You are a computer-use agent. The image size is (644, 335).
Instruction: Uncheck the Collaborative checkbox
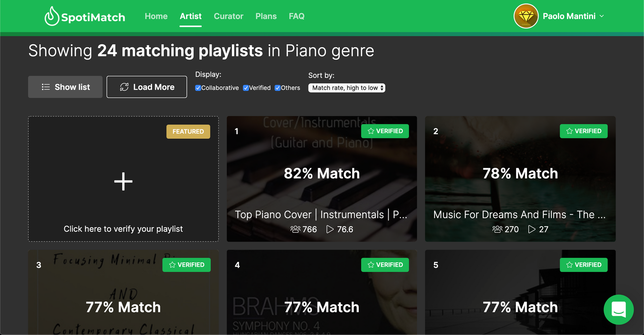tap(198, 88)
